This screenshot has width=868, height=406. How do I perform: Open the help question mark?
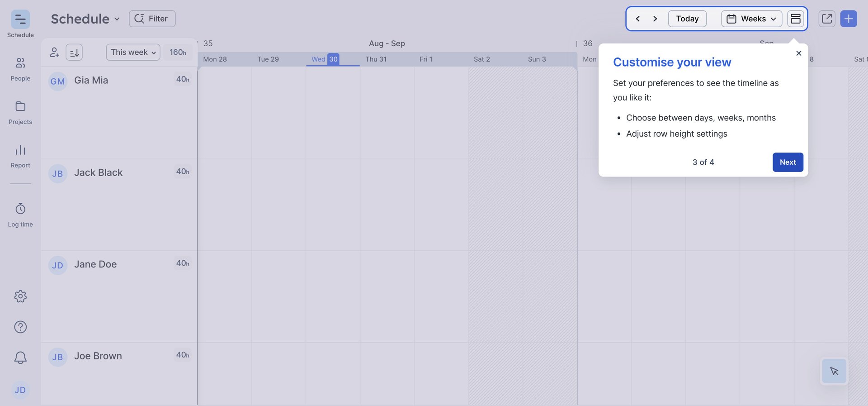pos(20,327)
